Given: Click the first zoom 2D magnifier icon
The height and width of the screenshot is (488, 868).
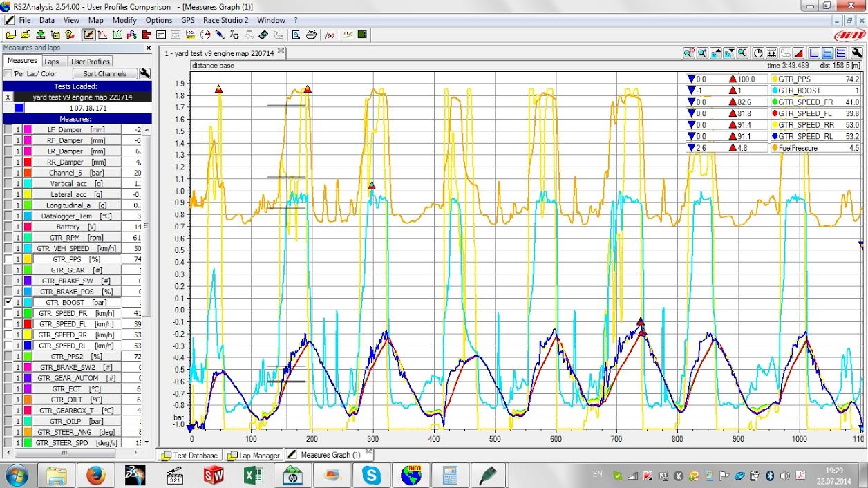Looking at the screenshot, I should [689, 53].
